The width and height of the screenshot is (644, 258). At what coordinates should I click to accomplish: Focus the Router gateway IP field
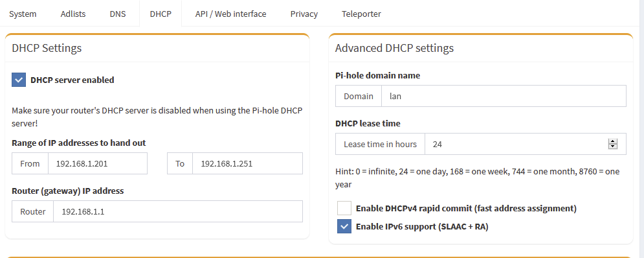click(x=178, y=211)
